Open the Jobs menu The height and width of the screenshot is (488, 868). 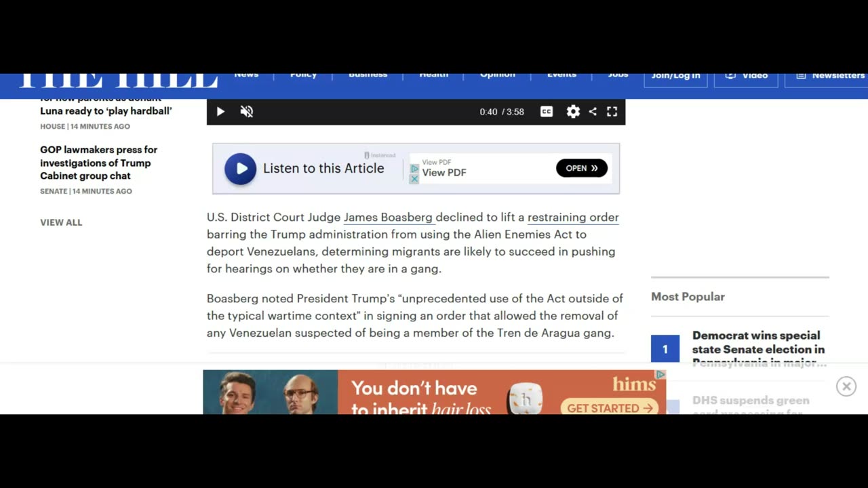tap(618, 75)
